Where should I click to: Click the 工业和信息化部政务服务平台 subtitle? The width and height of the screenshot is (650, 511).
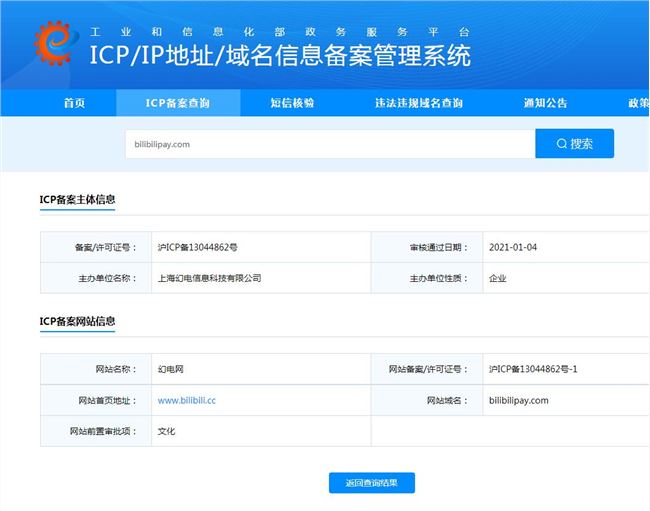(x=280, y=32)
